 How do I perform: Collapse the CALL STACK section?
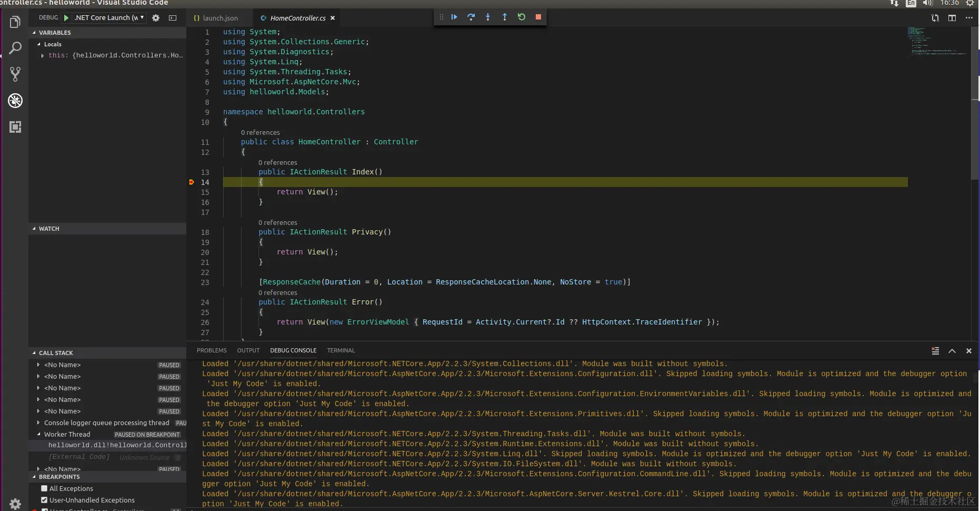(107, 353)
